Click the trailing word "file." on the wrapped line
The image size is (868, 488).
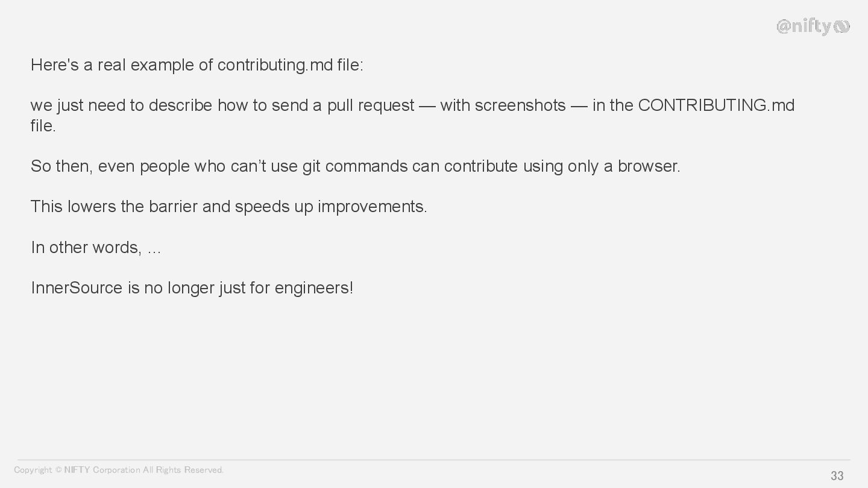coord(43,126)
